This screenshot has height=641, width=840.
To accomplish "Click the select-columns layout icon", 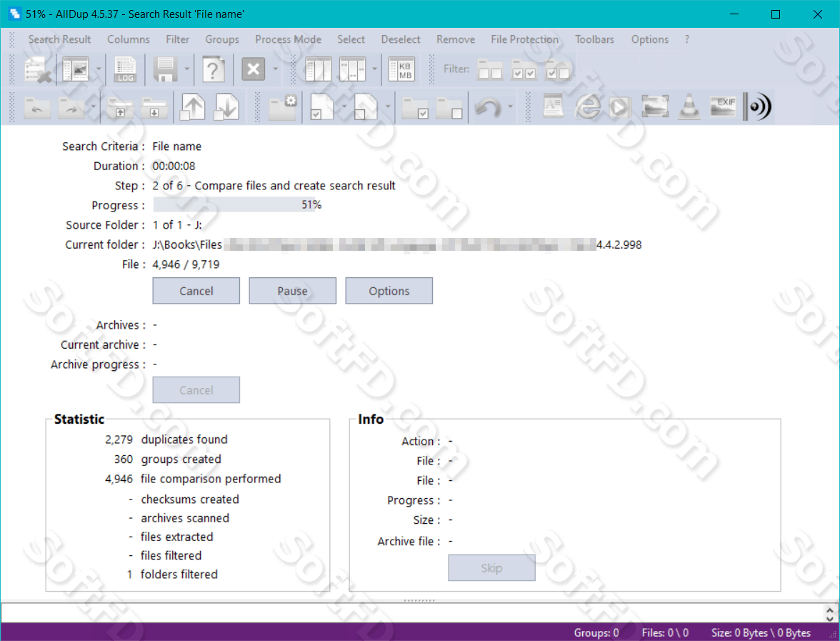I will (319, 70).
